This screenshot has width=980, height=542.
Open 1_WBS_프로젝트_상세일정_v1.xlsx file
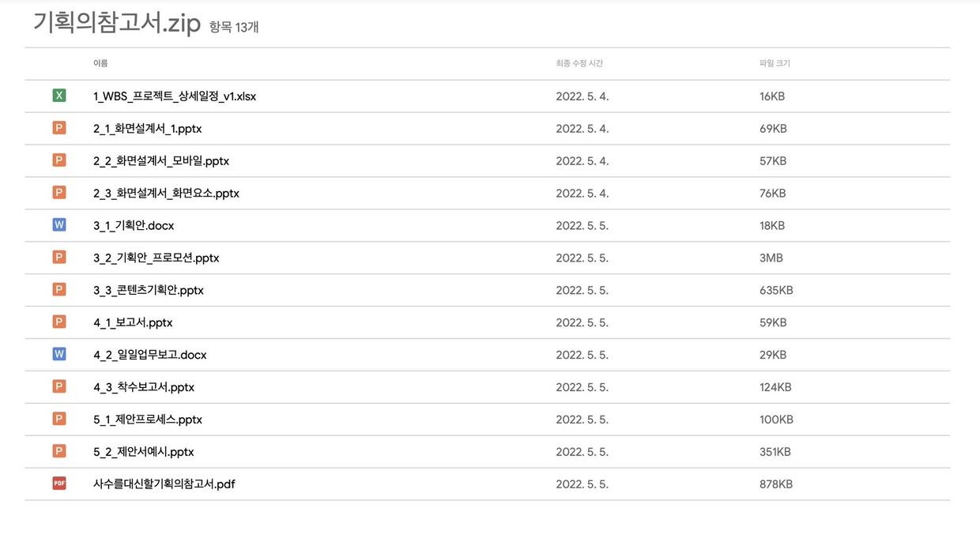point(175,96)
